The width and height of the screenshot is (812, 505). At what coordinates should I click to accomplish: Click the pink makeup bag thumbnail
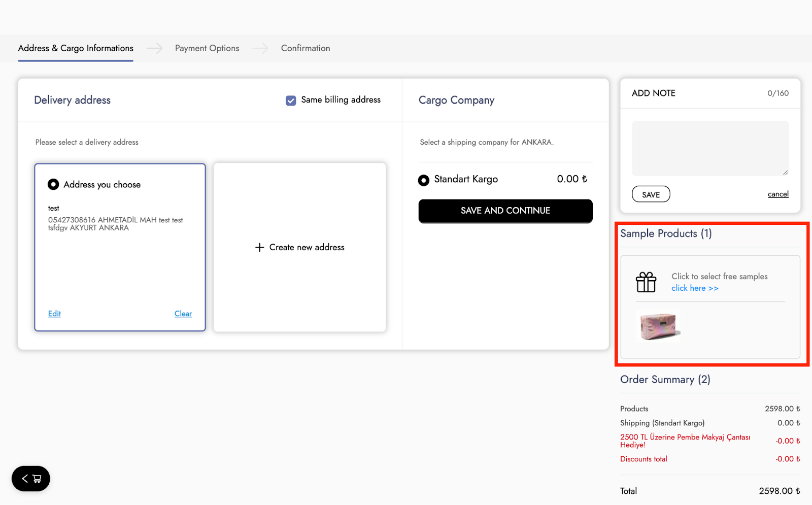pos(658,326)
